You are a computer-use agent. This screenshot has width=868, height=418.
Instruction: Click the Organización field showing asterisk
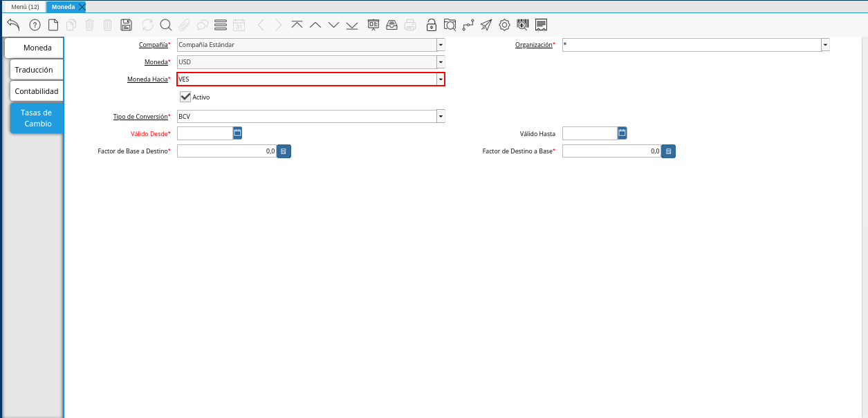(x=692, y=45)
